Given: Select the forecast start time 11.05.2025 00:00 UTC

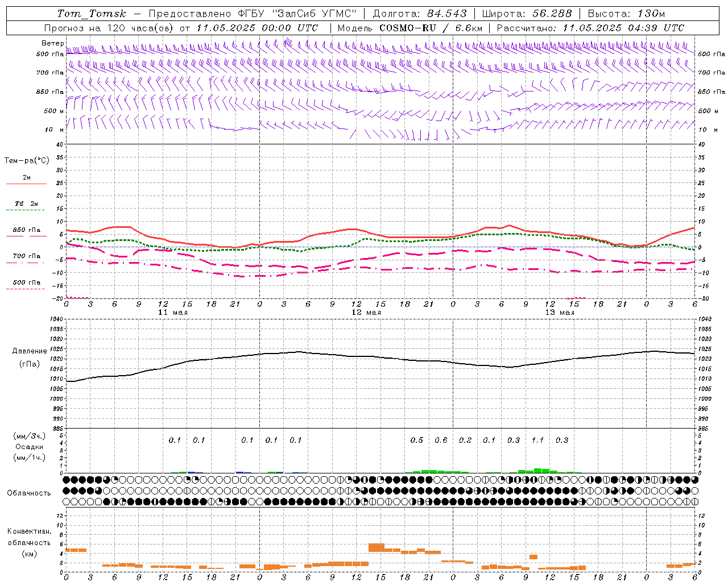Looking at the screenshot, I should click(257, 28).
